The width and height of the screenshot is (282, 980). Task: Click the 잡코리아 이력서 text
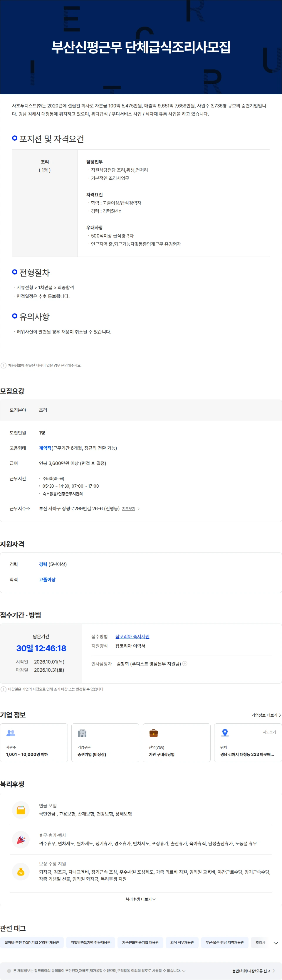coord(130,646)
